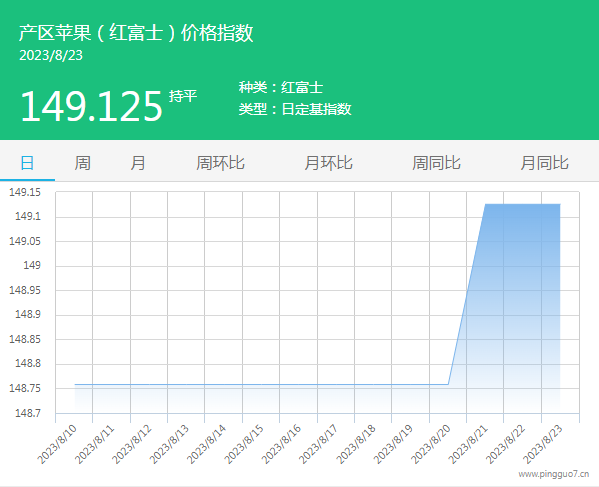Select the 月同比 monthly year-on-year tab
Viewport: 599px width, 487px height.
point(544,163)
